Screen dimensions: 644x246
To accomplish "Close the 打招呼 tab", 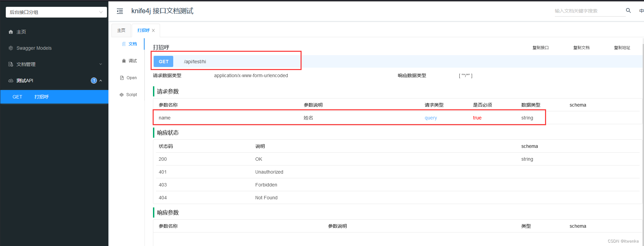I will 153,30.
